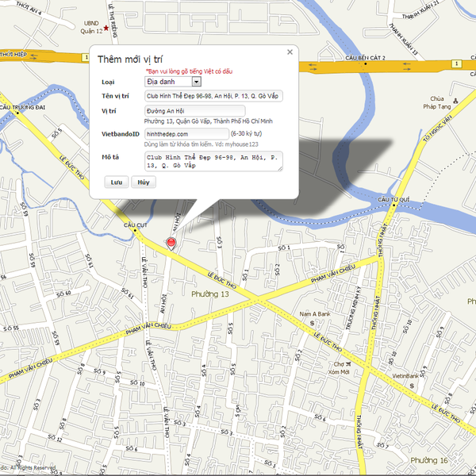This screenshot has width=476, height=476.
Task: Click the Chợ Xóm Mới market icon
Action: (x=348, y=363)
